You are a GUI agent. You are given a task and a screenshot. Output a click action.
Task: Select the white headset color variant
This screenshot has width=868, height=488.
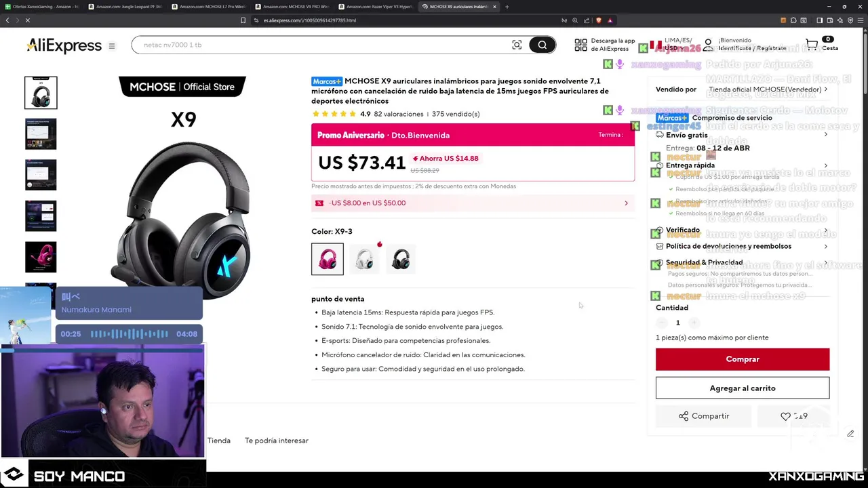[364, 259]
